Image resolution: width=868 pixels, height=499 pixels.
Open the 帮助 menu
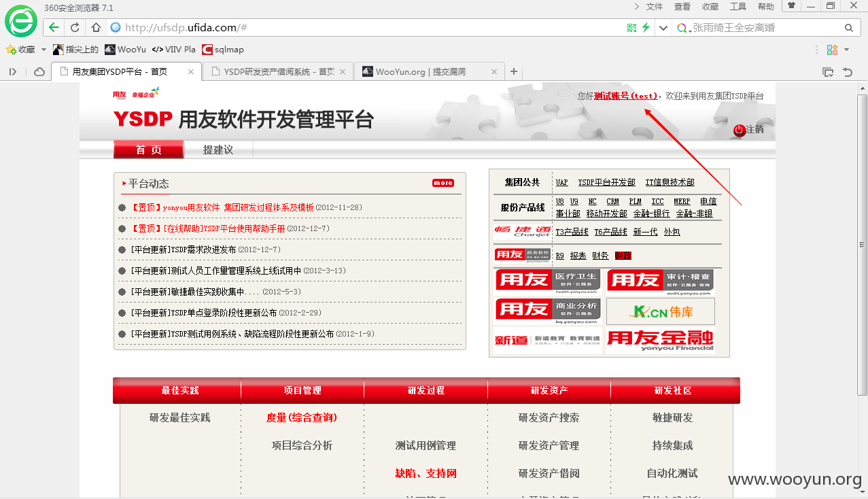tap(766, 6)
